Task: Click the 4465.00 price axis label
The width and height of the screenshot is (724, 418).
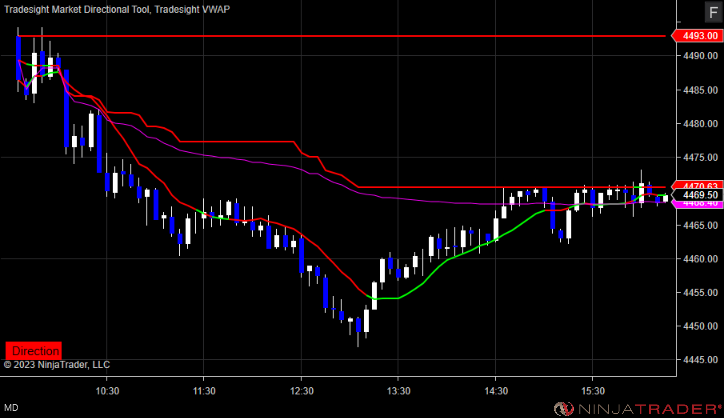Action: pos(700,225)
